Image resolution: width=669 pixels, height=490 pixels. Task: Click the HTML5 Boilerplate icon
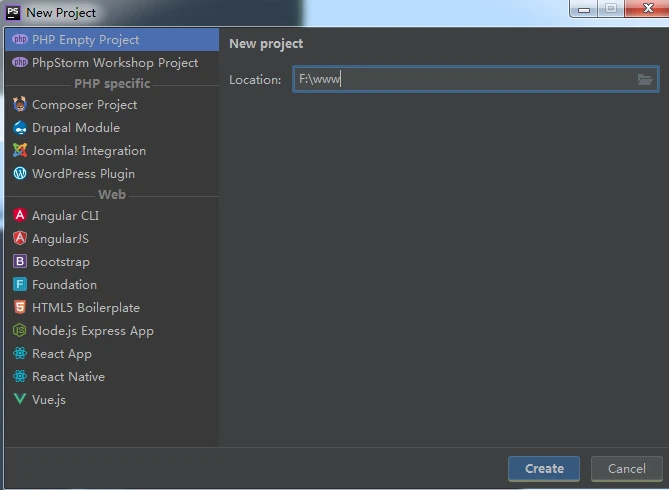(x=20, y=308)
